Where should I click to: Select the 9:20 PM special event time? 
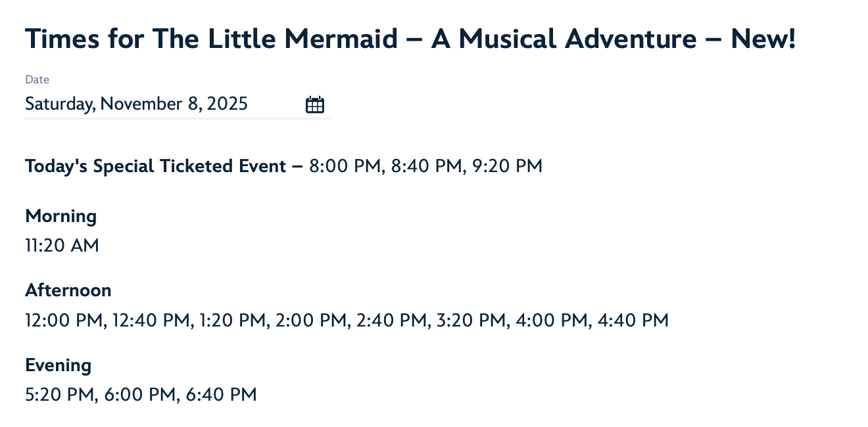tap(508, 166)
